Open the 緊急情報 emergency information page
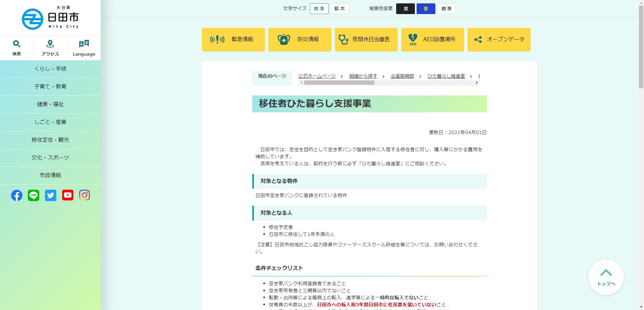This screenshot has height=310, width=644. click(233, 39)
